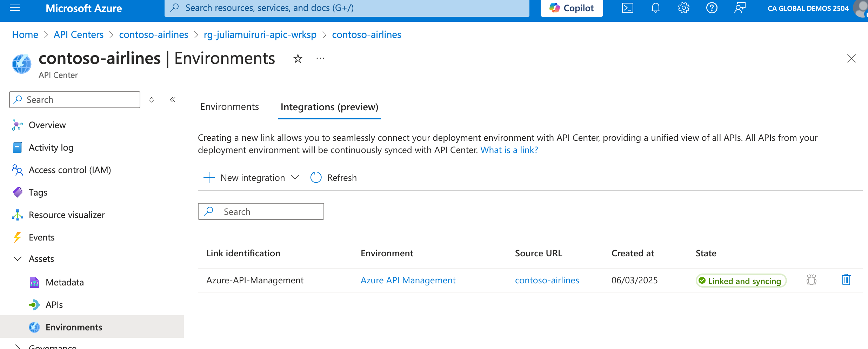The height and width of the screenshot is (349, 868).
Task: Expand the Governance section
Action: (x=18, y=347)
